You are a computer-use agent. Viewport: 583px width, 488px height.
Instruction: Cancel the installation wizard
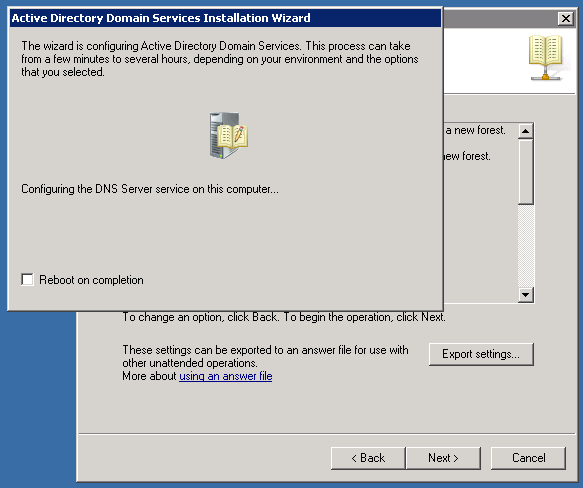528,458
